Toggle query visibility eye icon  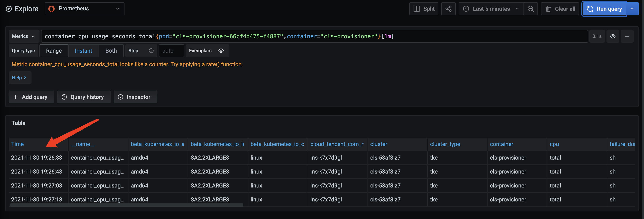pos(613,36)
